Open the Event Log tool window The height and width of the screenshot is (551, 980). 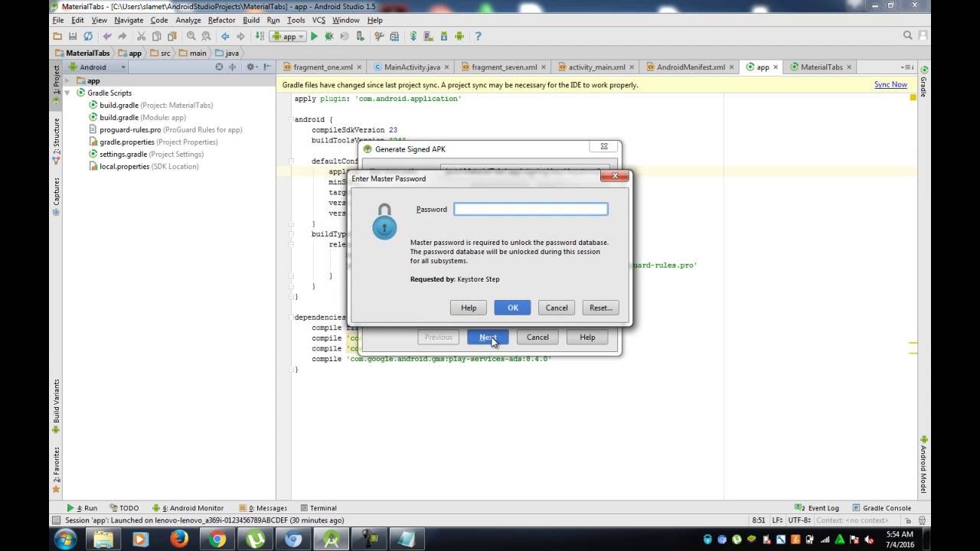point(817,507)
